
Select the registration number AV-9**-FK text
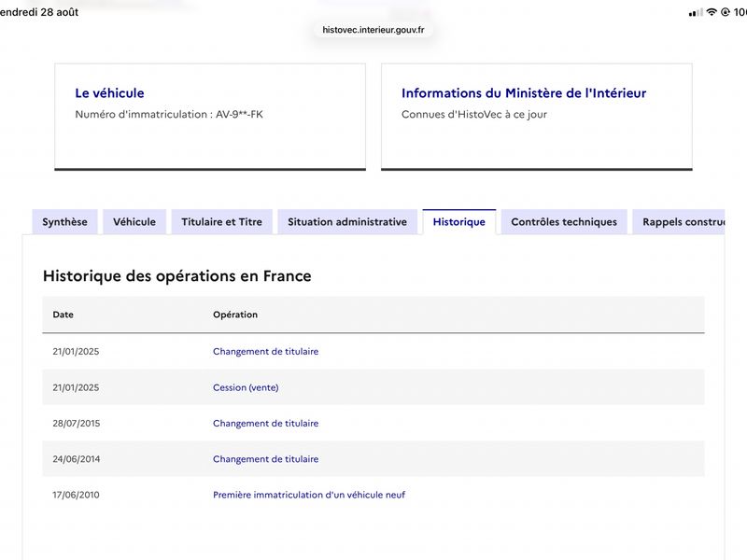tap(239, 114)
